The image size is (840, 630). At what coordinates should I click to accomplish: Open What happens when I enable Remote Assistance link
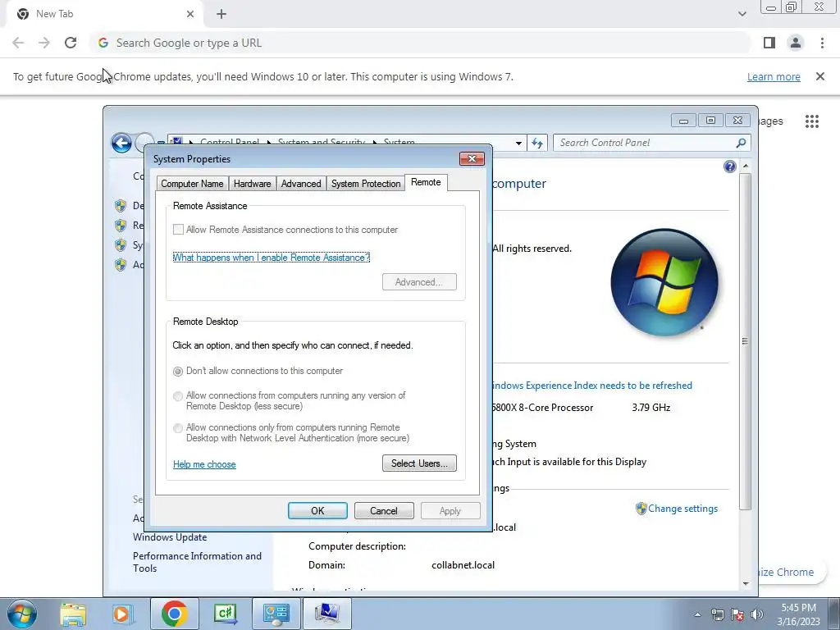point(271,258)
